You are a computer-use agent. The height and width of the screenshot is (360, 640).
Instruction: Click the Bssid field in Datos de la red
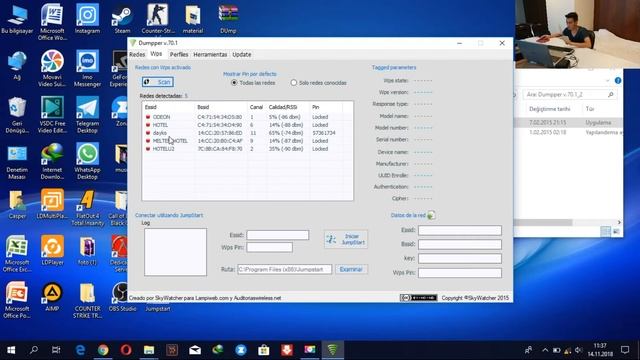pos(460,244)
